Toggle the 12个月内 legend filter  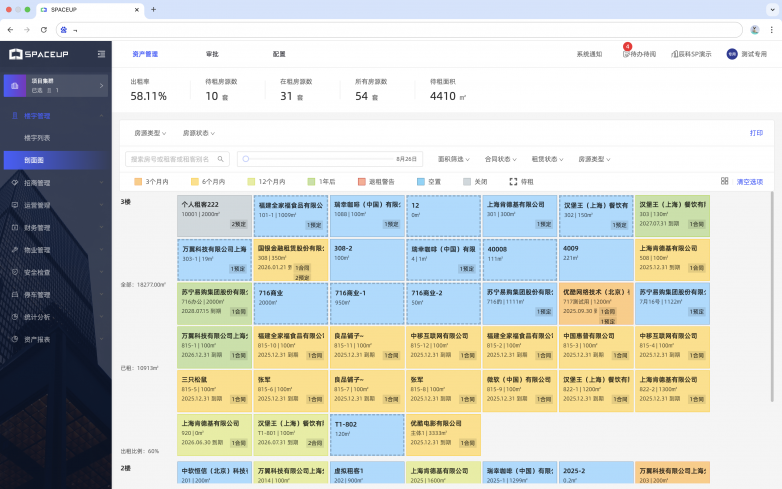(266, 181)
